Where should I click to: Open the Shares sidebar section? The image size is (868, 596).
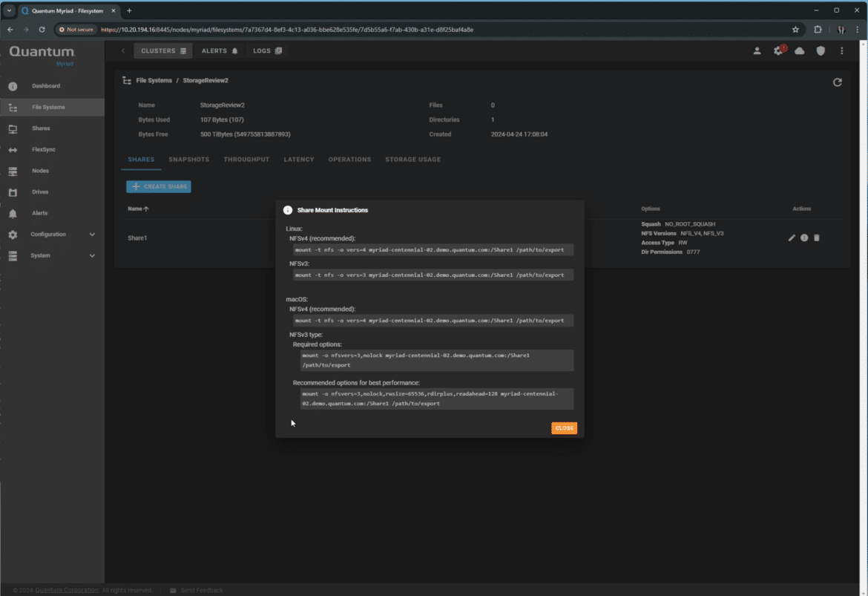52,128
